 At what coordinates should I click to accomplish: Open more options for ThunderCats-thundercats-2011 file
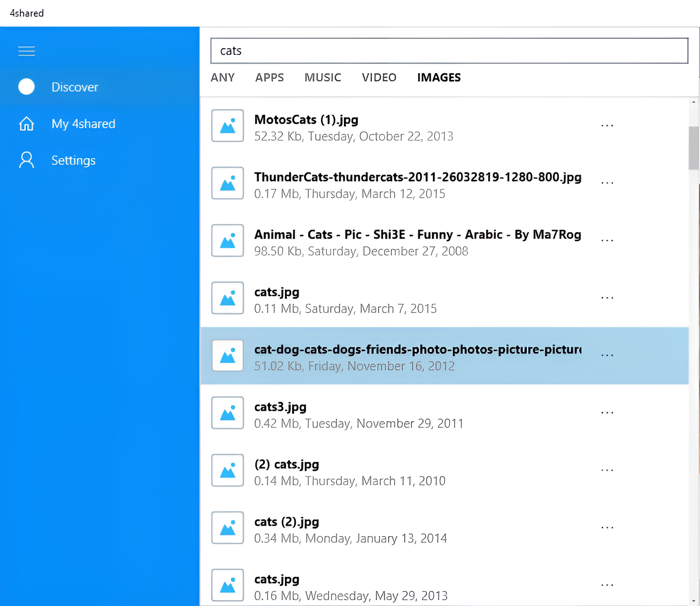(607, 182)
